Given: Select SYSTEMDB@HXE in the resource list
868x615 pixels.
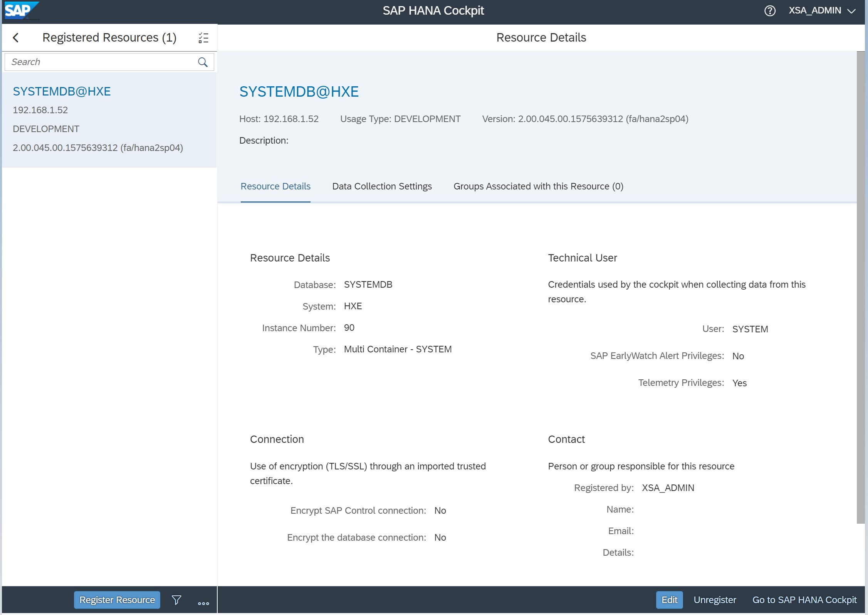Looking at the screenshot, I should click(x=62, y=92).
